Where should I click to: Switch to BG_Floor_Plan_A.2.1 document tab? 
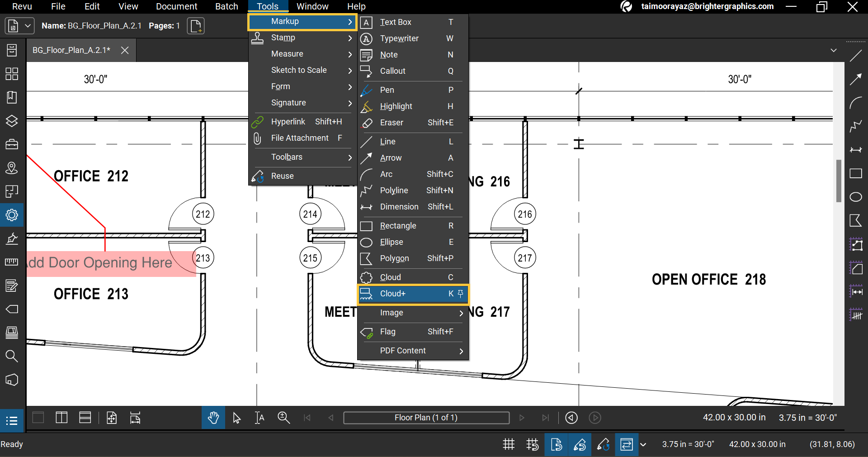(71, 50)
